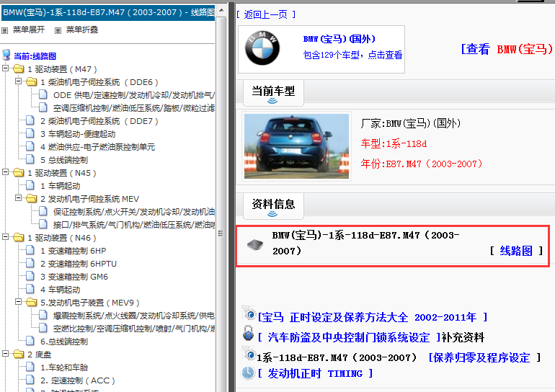Click the 车型:1系-118d red text

click(394, 143)
